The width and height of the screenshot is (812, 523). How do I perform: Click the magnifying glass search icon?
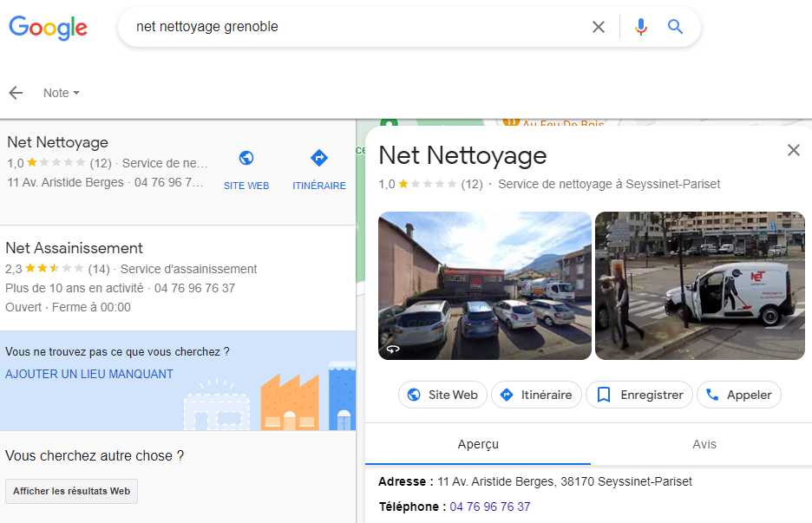675,26
